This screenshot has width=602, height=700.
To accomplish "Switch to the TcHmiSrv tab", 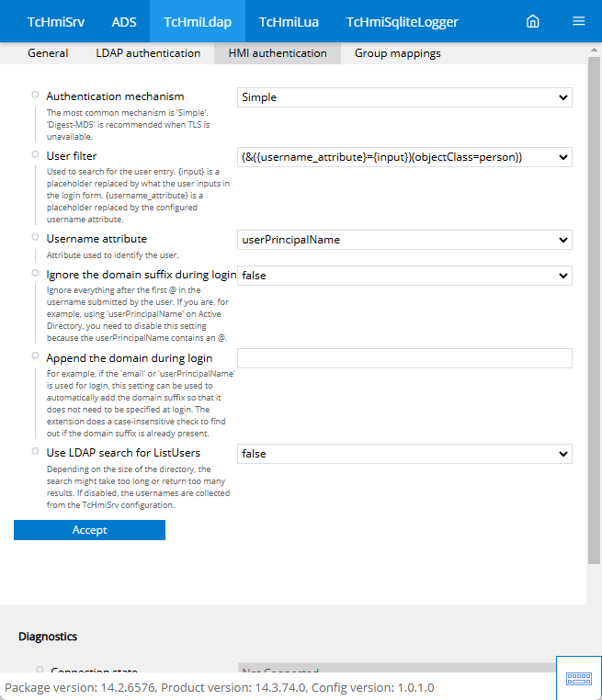I will tap(56, 21).
